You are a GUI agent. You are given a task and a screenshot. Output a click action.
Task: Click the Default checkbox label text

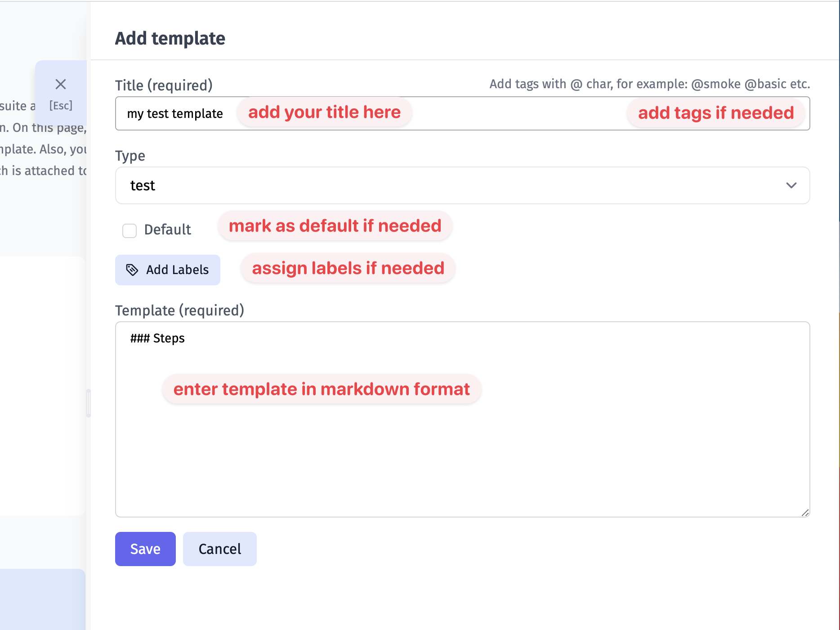click(x=167, y=229)
